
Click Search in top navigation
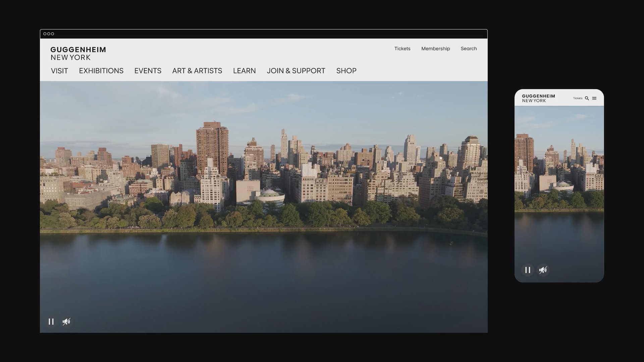coord(469,49)
